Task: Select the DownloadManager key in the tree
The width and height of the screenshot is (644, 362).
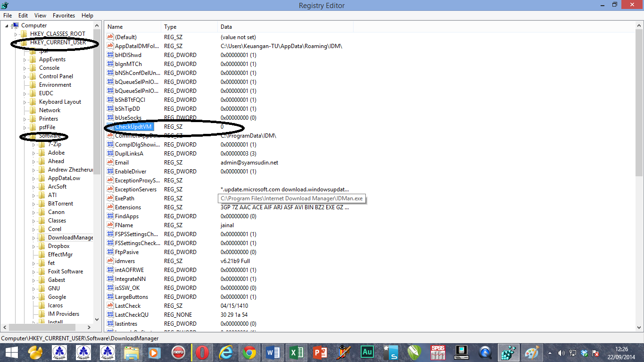Action: click(67, 237)
